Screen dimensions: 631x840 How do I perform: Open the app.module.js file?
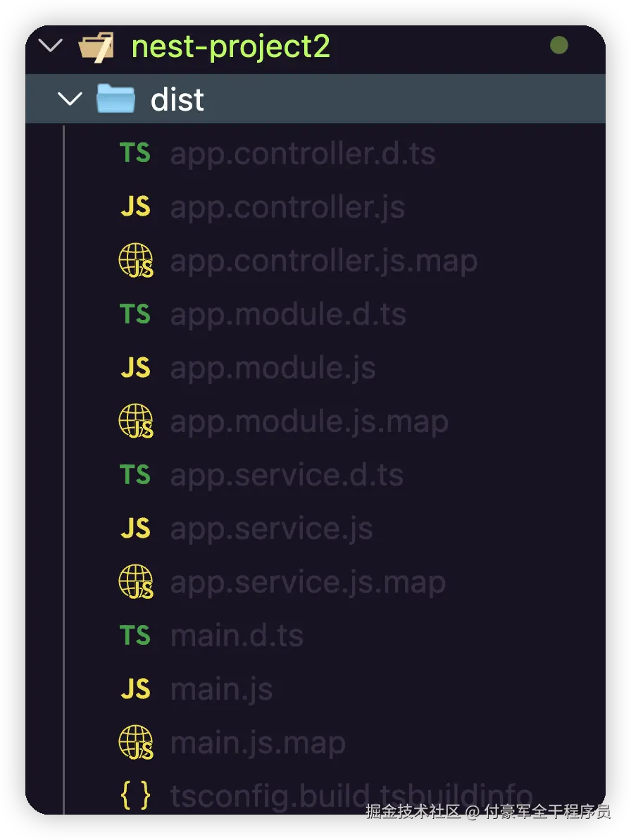pos(273,369)
